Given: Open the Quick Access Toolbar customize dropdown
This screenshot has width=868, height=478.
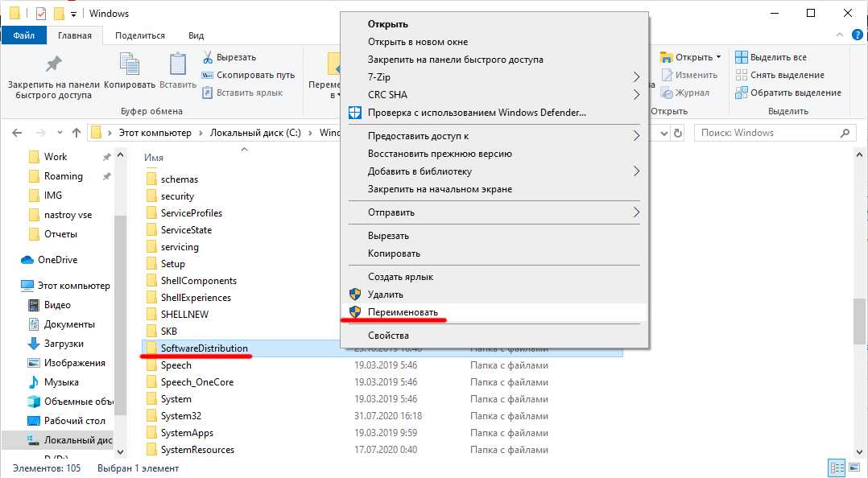Looking at the screenshot, I should point(74,14).
